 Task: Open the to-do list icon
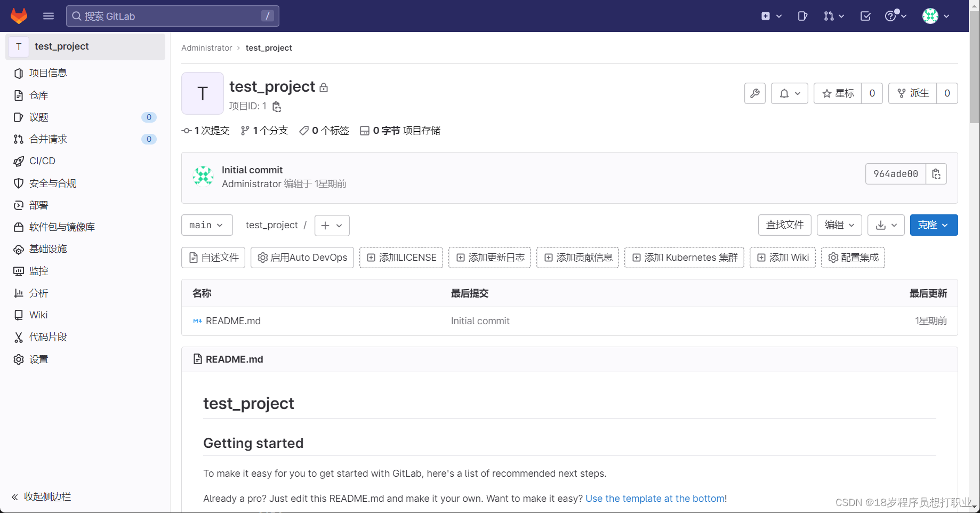[x=865, y=16]
